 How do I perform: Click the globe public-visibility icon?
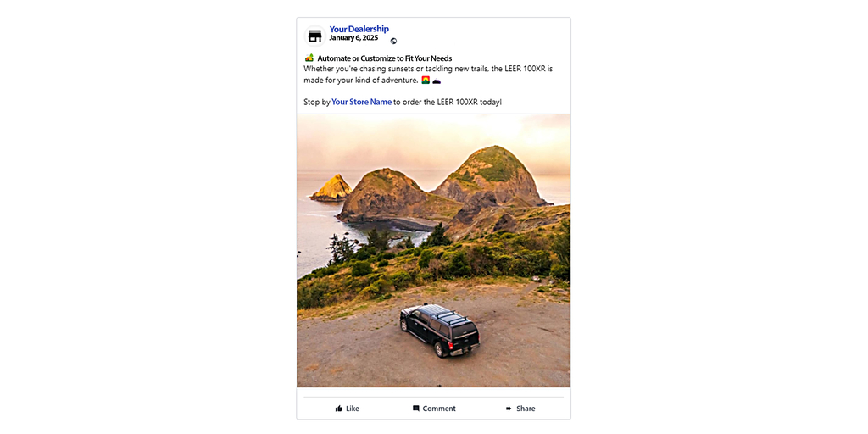point(393,41)
